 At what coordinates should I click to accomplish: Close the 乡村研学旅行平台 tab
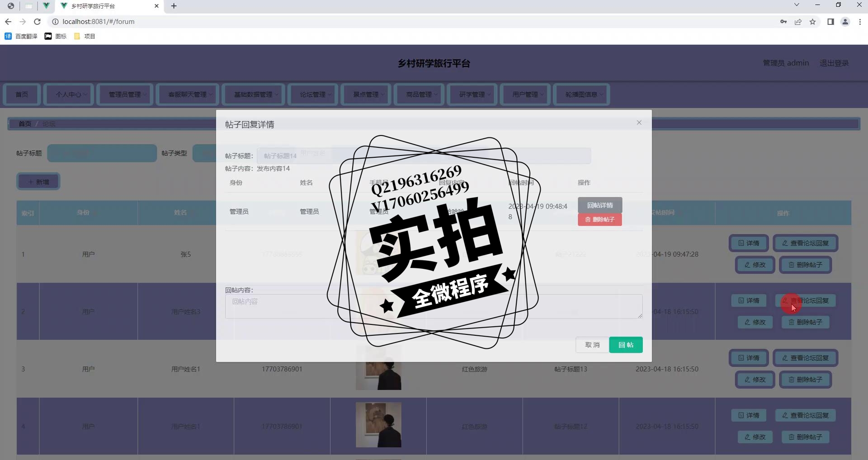click(156, 6)
